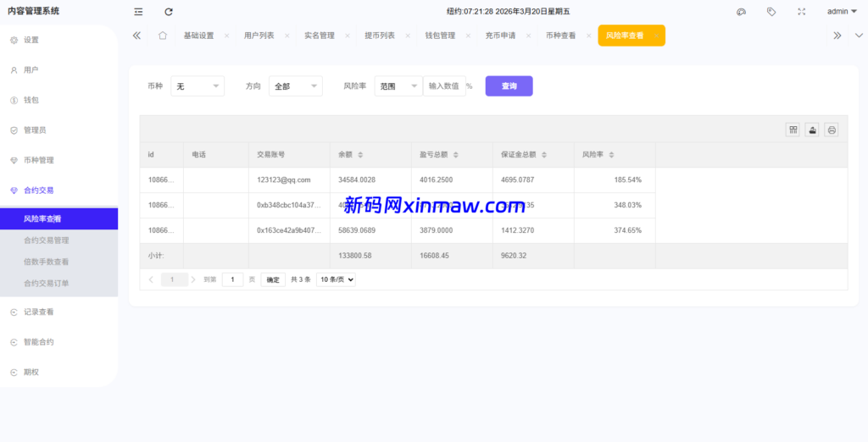Click the 374.65% risk rate cell
The width and height of the screenshot is (868, 442).
[615, 230]
